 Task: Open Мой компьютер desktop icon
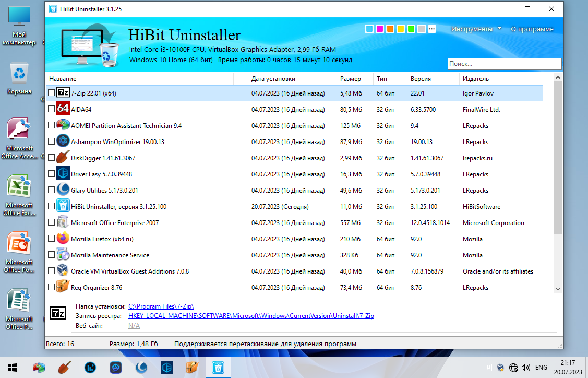point(19,26)
